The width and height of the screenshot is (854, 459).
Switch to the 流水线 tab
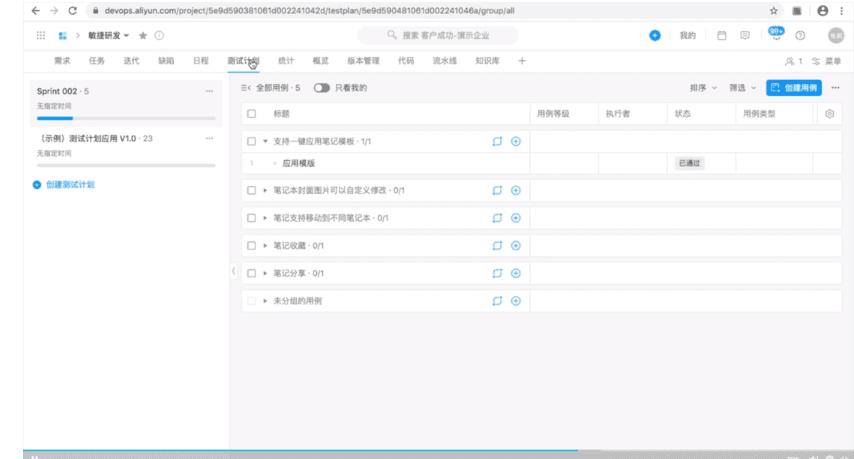pos(444,61)
